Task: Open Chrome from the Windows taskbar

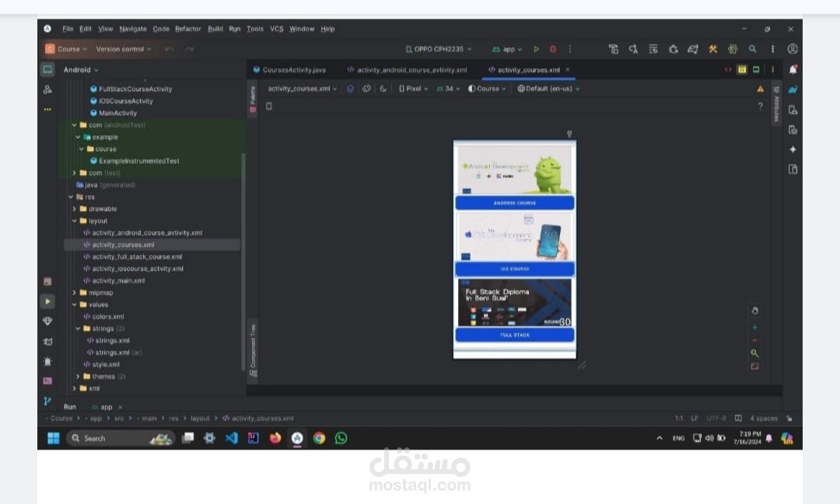Action: (320, 438)
